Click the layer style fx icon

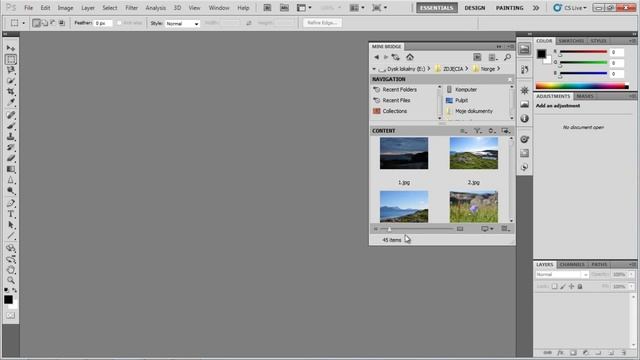click(560, 353)
